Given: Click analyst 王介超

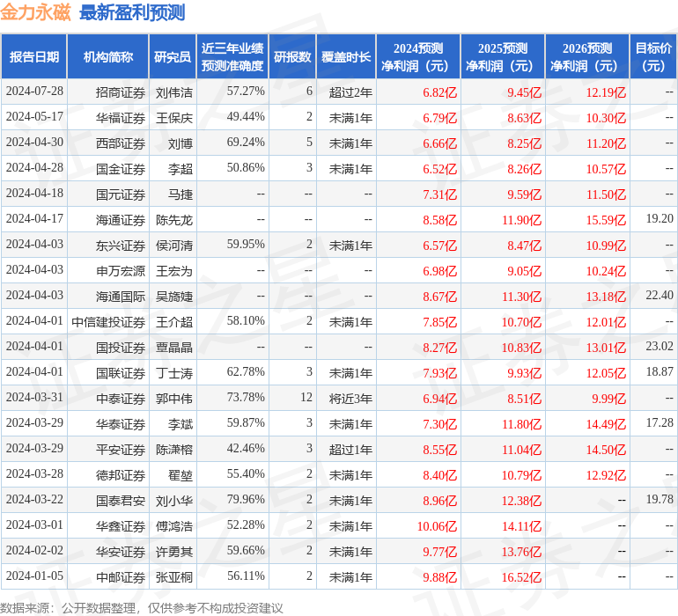Looking at the screenshot, I should [174, 322].
